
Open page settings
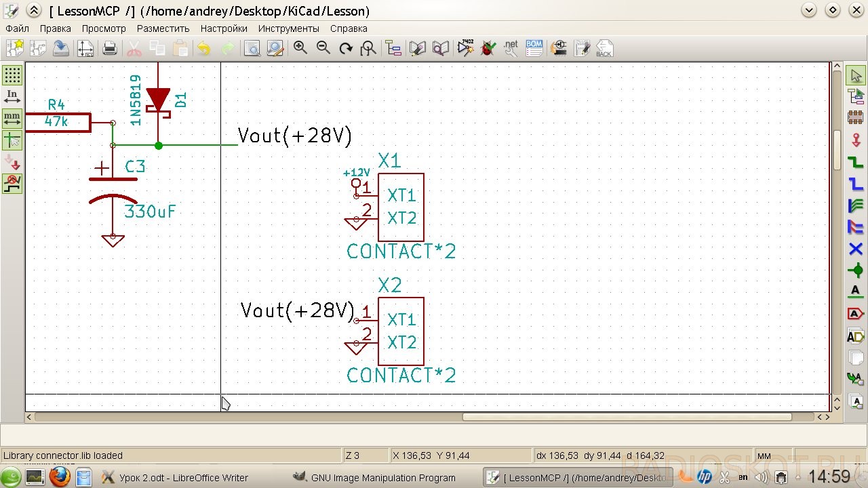[85, 48]
